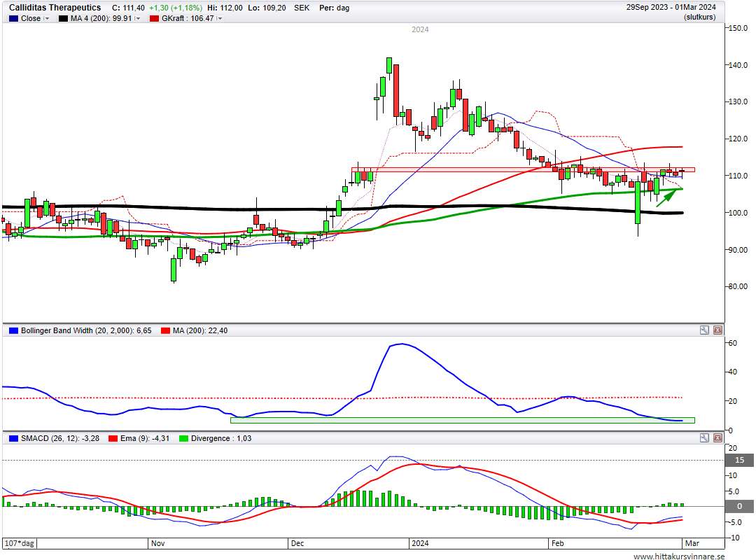Click the 'MA 4 (200): 99.91' legend label
Screen dimensions: 756x560
[x=101, y=18]
